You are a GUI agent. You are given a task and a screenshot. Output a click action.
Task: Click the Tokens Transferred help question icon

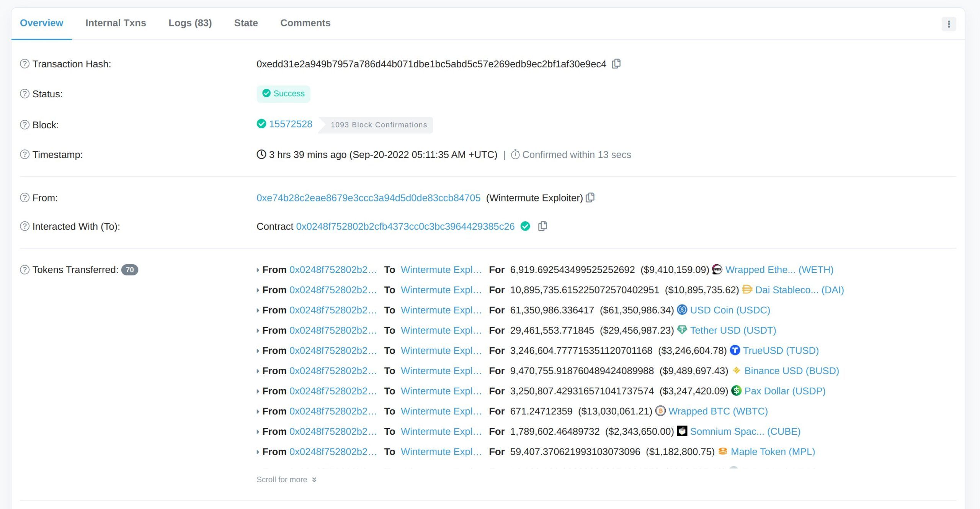coord(24,270)
